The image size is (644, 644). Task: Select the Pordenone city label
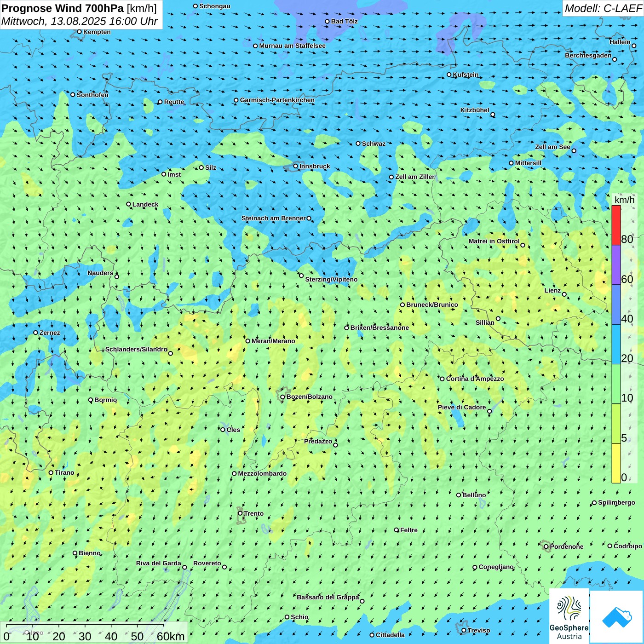567,546
